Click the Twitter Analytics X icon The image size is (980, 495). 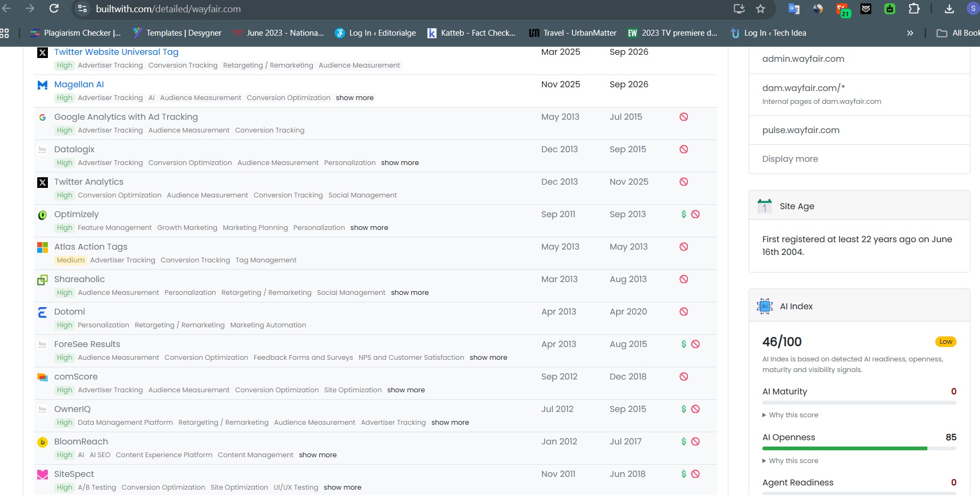pos(43,183)
